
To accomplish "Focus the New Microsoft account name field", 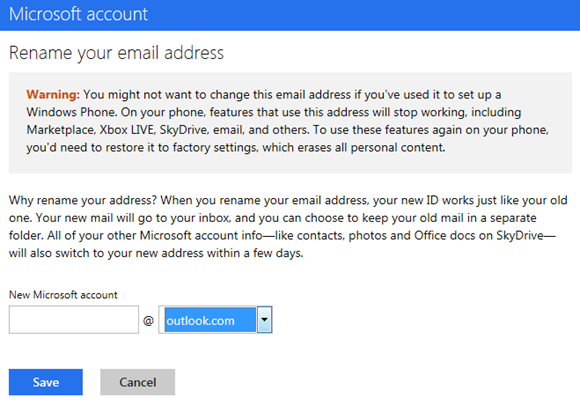I will 74,320.
